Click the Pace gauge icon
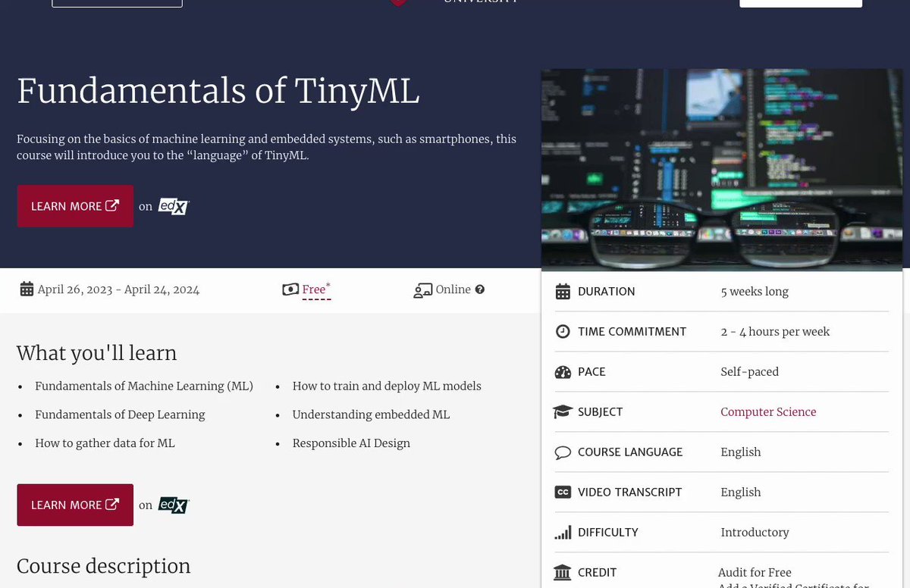Viewport: 910px width, 588px height. click(x=563, y=372)
